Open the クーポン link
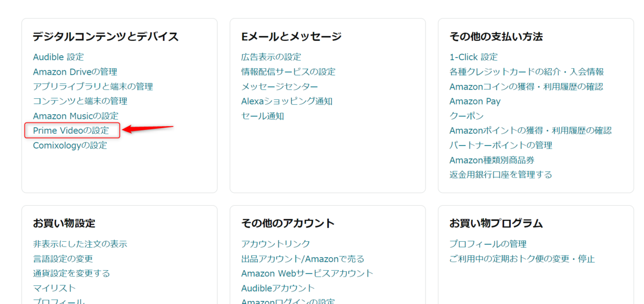Image resolution: width=644 pixels, height=304 pixels. [466, 116]
